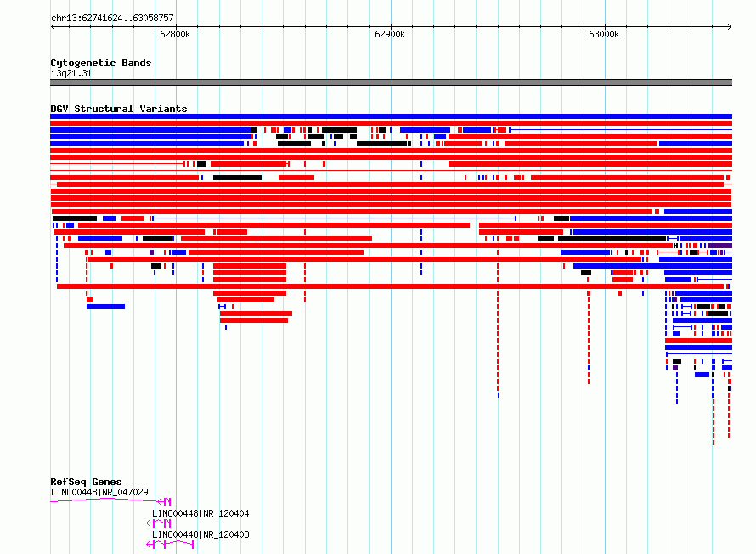
Task: Open the RefSeq Genes track title
Action: point(86,482)
